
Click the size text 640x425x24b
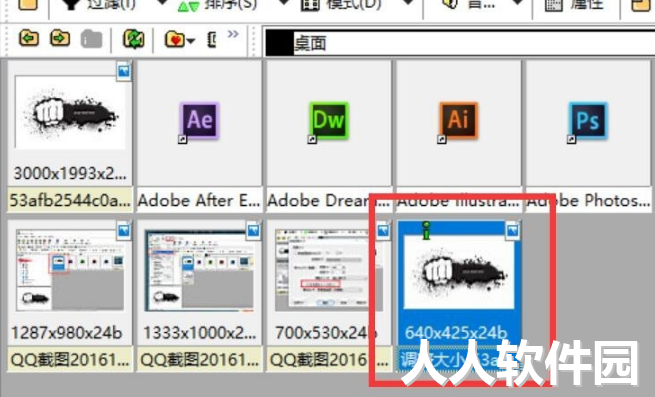(x=456, y=333)
